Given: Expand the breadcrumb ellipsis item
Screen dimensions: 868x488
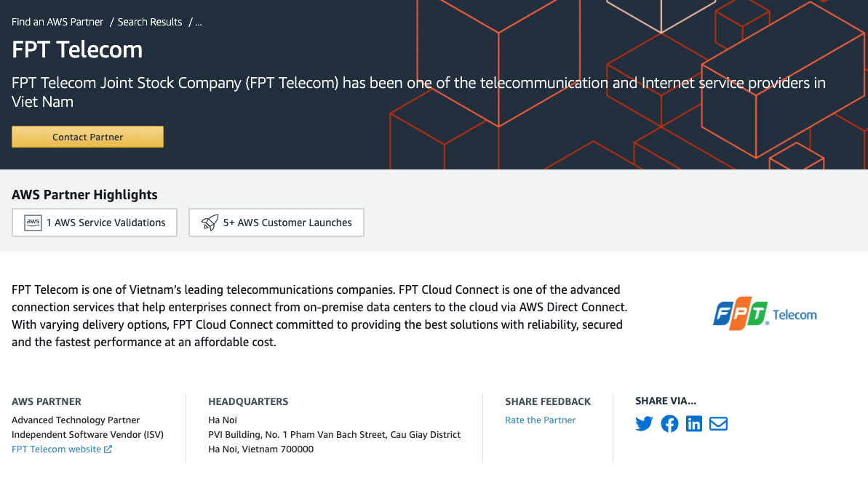Looking at the screenshot, I should 199,22.
